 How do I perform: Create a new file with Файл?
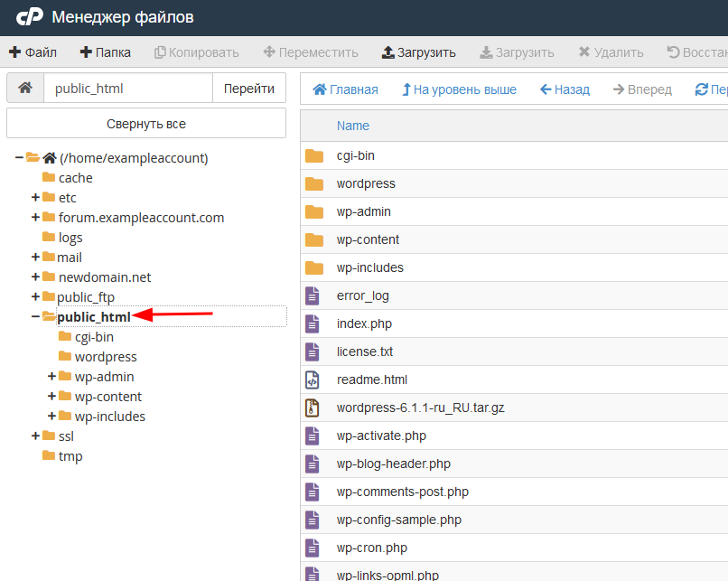coord(33,52)
